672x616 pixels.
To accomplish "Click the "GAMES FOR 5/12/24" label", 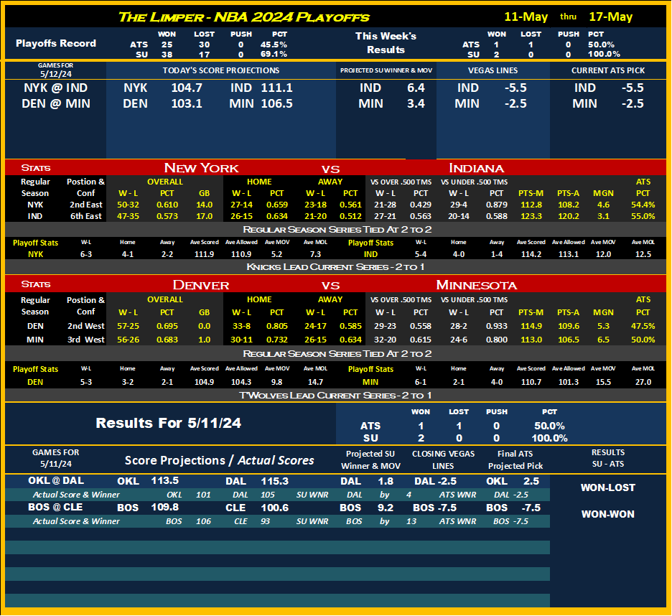I will pyautogui.click(x=56, y=70).
